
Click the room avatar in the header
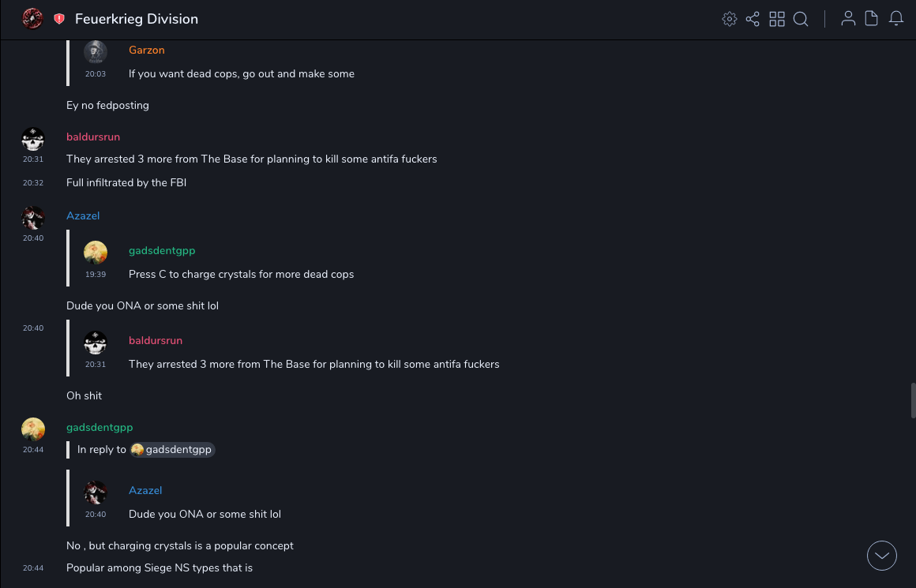tap(32, 19)
